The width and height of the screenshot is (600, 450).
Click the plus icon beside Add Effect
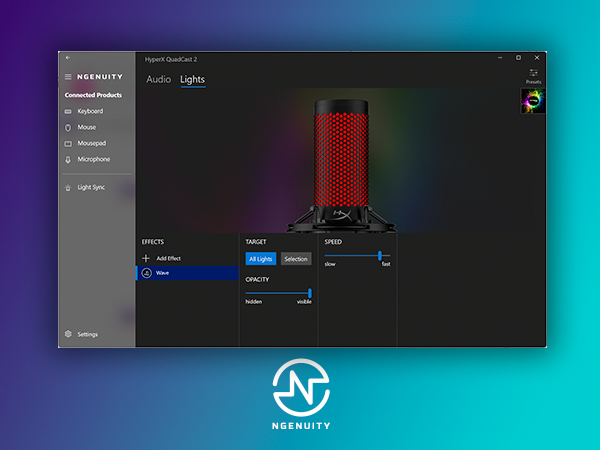[146, 259]
